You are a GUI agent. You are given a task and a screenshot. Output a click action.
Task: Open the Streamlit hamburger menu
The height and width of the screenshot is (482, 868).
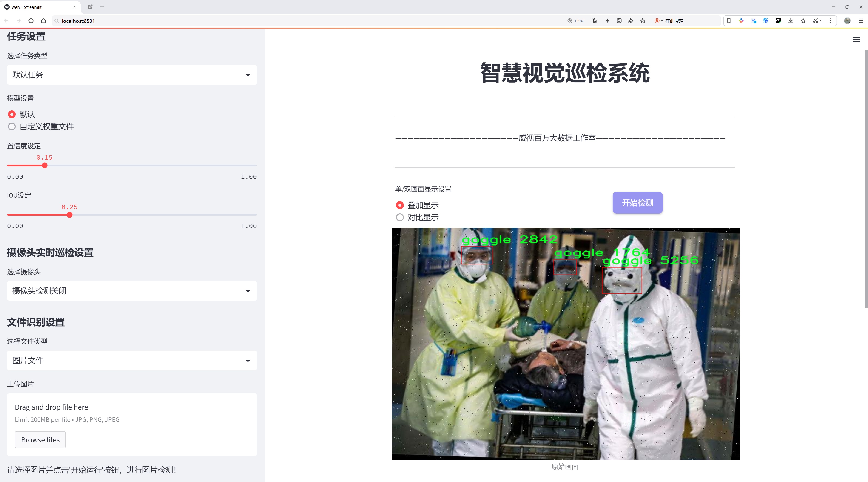[x=856, y=40]
